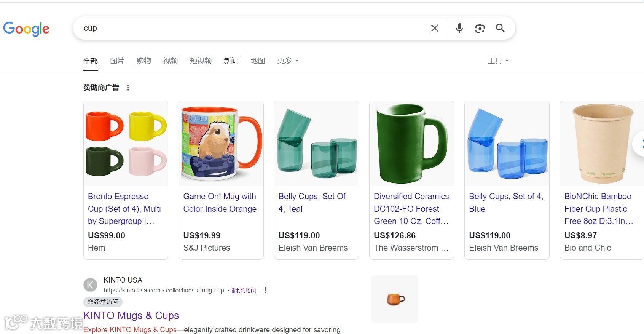This screenshot has width=644, height=334.
Task: Open search by image camera icon
Action: [480, 28]
